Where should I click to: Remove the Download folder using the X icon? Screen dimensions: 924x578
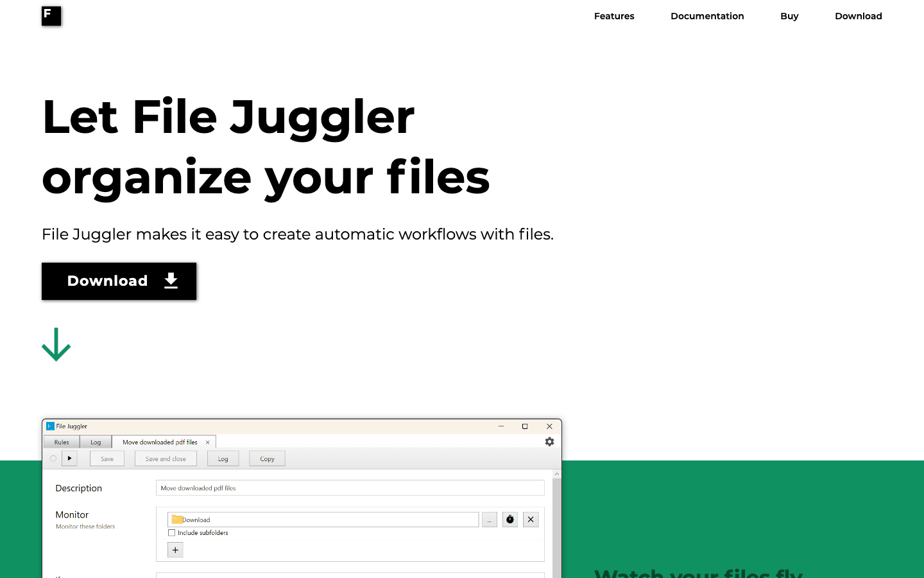530,519
